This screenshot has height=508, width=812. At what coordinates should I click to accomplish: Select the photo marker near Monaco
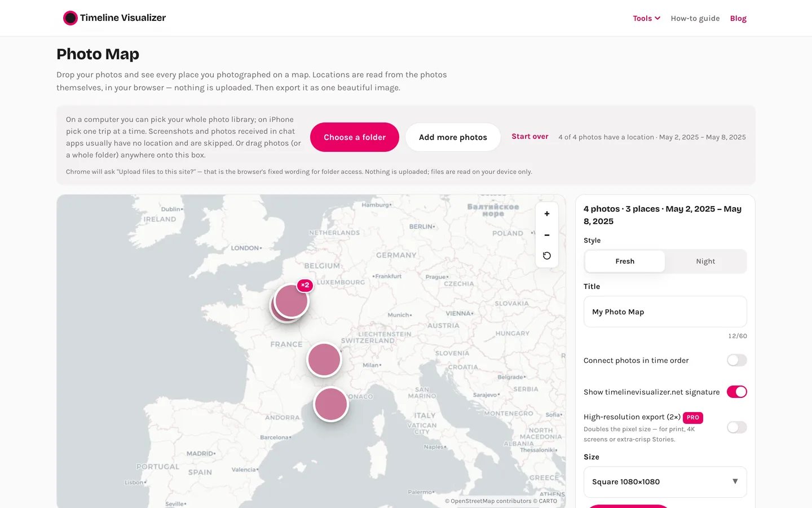[331, 404]
